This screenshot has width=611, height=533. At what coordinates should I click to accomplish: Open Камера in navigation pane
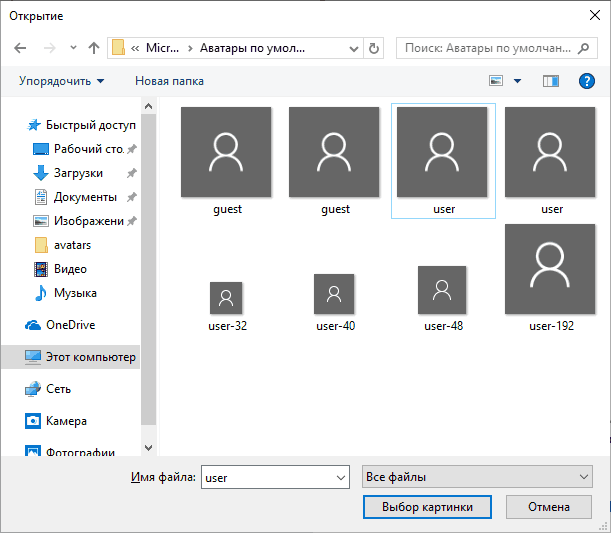coord(56,421)
